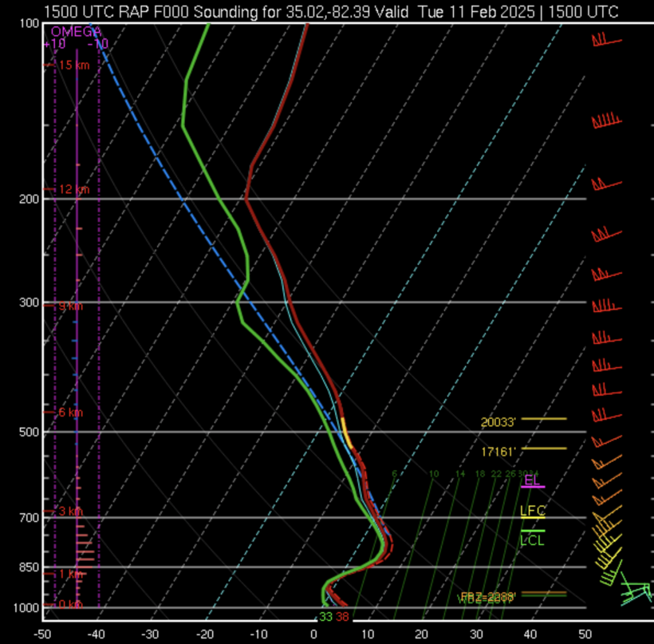Click the 850 pressure axis label
654x644 pixels.
[29, 567]
